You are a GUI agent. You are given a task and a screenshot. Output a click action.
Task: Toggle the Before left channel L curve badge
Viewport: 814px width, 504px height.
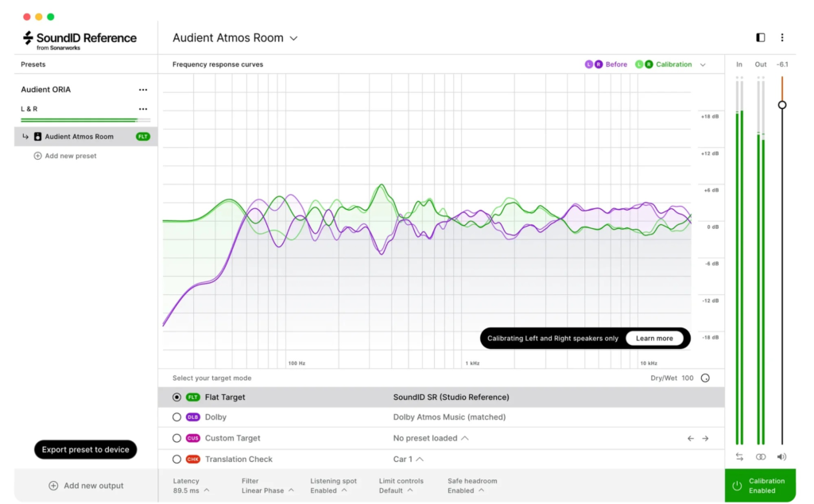click(589, 64)
